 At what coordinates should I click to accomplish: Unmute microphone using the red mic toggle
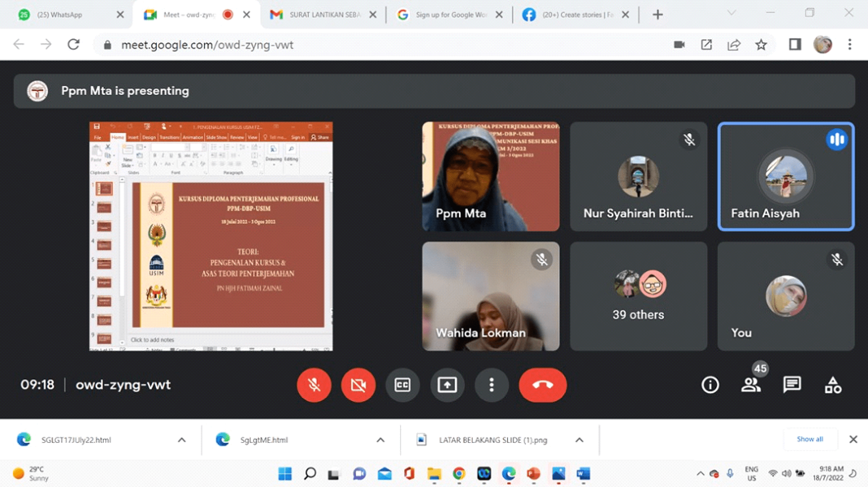314,385
